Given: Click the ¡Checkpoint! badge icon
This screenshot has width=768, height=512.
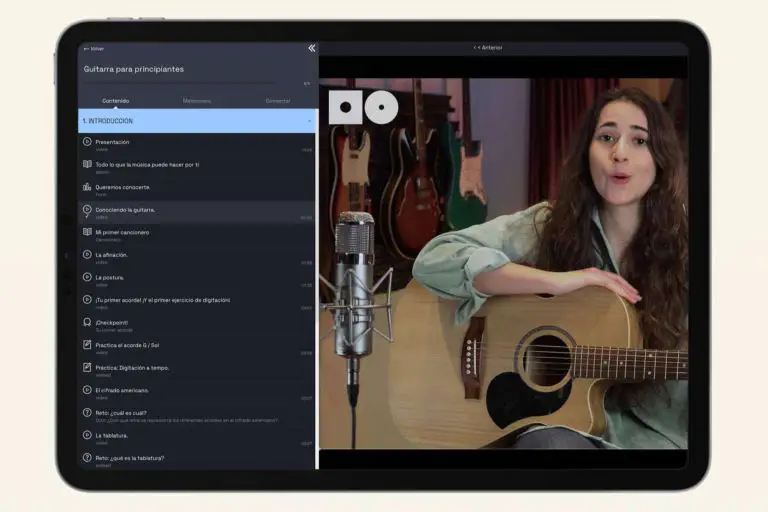Looking at the screenshot, I should pos(87,323).
